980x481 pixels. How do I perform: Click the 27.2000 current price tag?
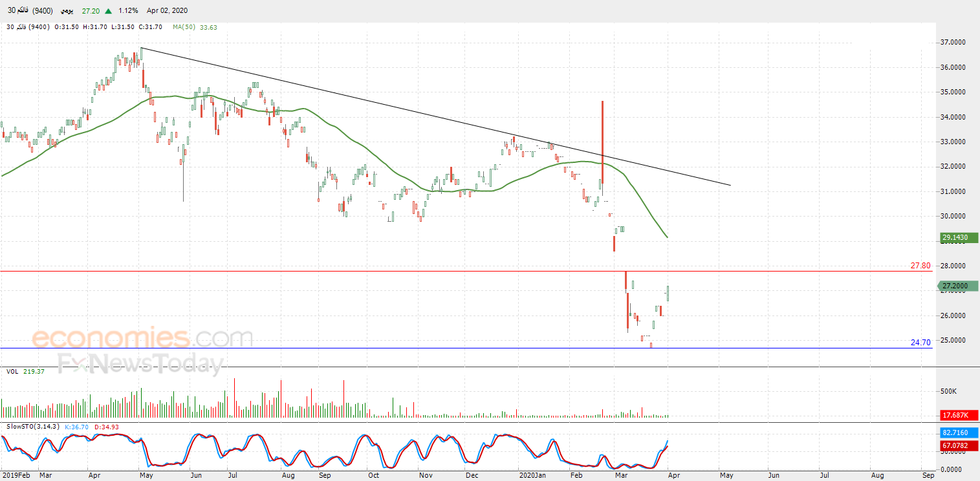point(959,286)
